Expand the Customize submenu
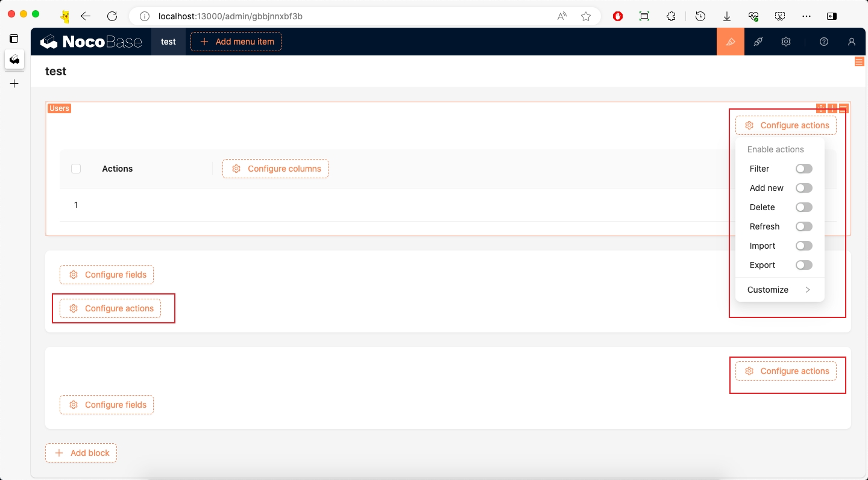This screenshot has width=868, height=480. tap(779, 290)
